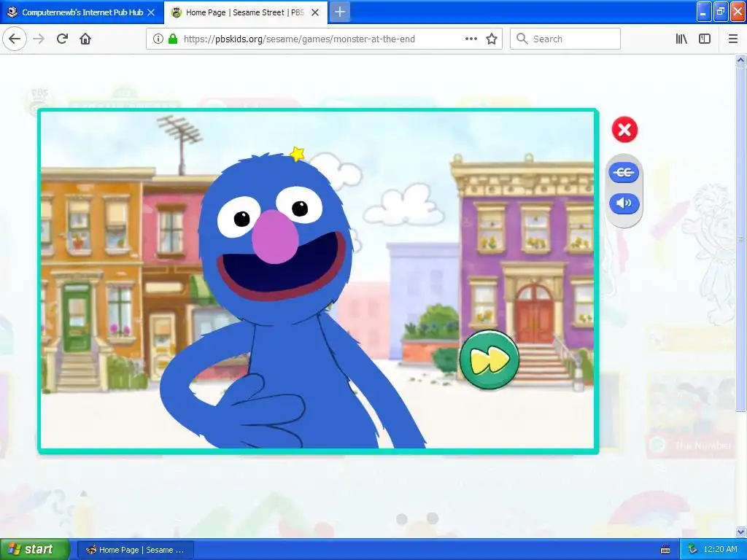Toggle the sidebar panel icon
Viewport: 747px width, 560px height.
tap(705, 39)
